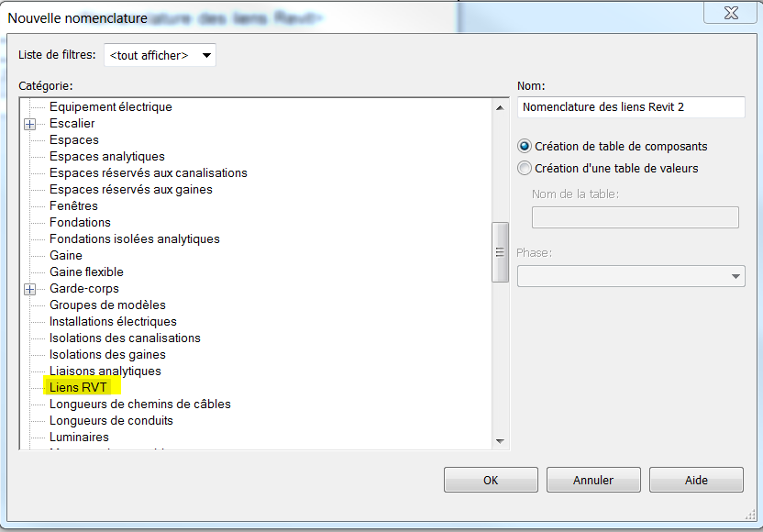This screenshot has width=763, height=532.
Task: Select Création de table de composants option
Action: (x=525, y=147)
